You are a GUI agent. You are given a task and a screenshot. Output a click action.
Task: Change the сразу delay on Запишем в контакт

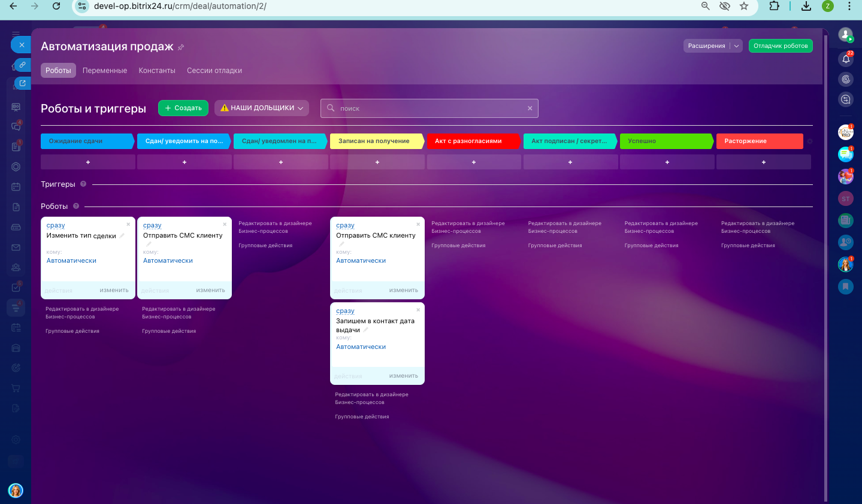[x=345, y=311]
